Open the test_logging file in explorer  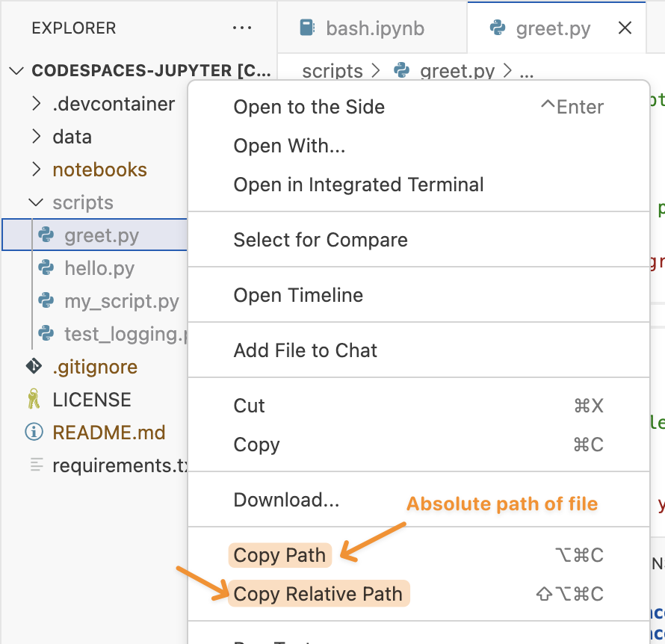[123, 334]
